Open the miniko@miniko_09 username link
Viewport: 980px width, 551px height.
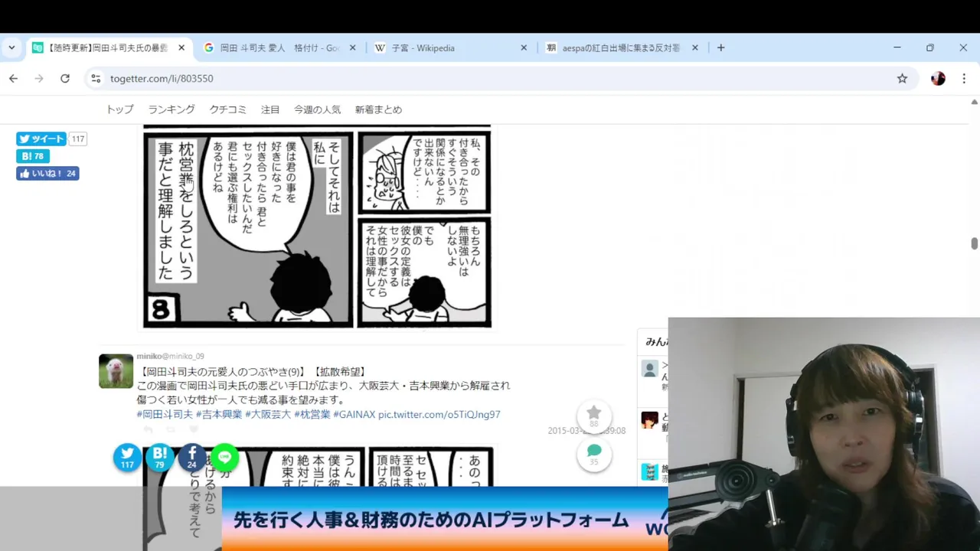click(170, 356)
